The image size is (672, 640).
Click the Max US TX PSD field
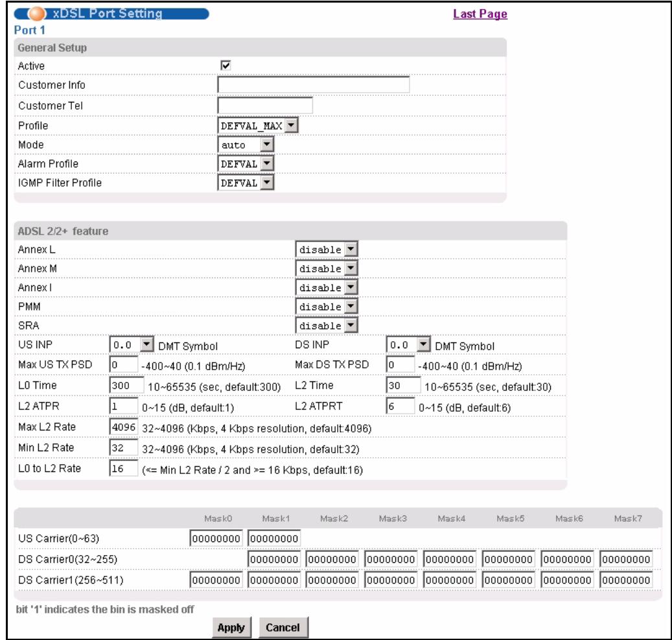[x=123, y=364]
